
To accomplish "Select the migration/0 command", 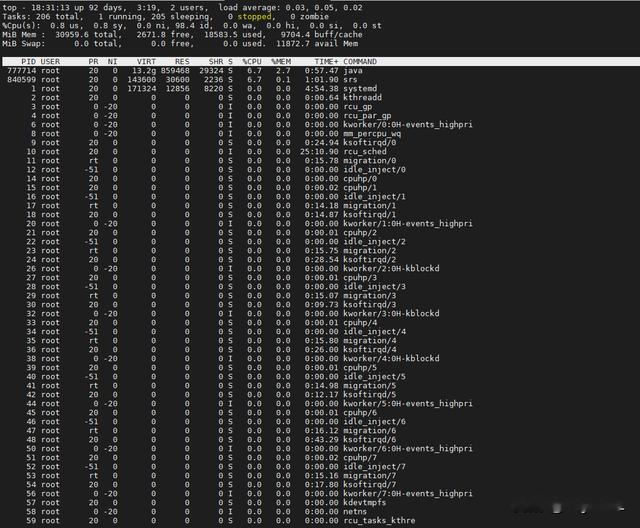I will 369,160.
